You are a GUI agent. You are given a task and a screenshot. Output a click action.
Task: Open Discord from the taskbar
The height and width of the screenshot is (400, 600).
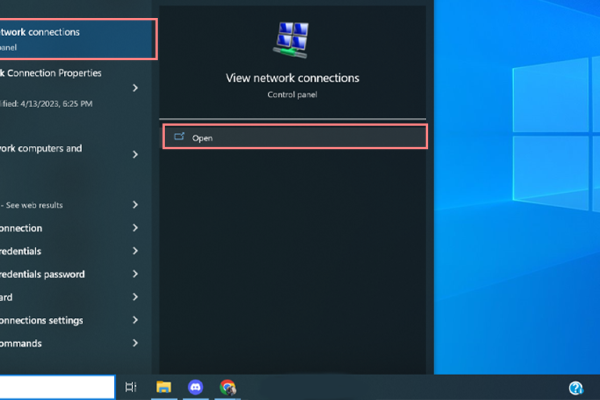coord(195,387)
